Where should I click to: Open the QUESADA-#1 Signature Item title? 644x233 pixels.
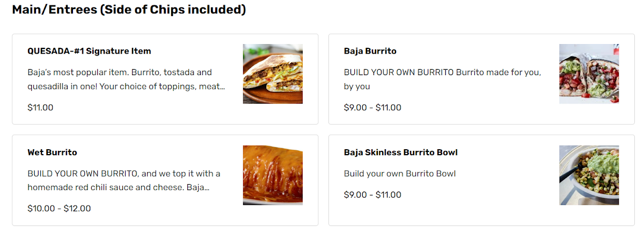89,51
